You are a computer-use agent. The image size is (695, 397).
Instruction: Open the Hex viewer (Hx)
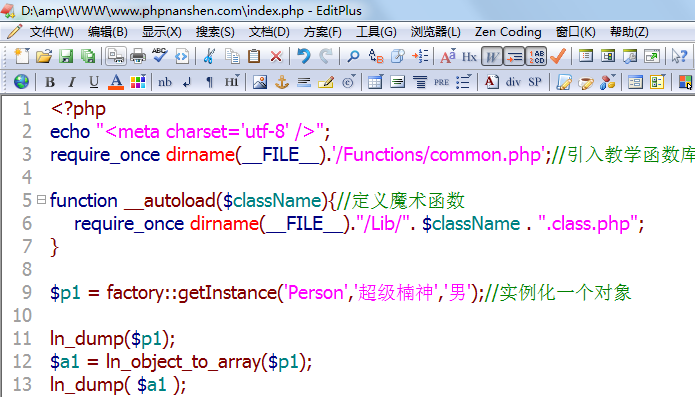(469, 57)
